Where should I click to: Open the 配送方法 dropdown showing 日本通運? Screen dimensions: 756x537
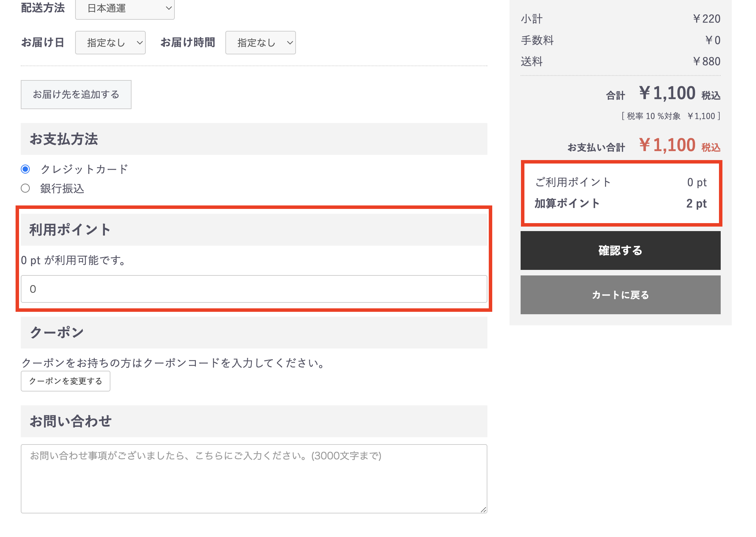pos(125,8)
